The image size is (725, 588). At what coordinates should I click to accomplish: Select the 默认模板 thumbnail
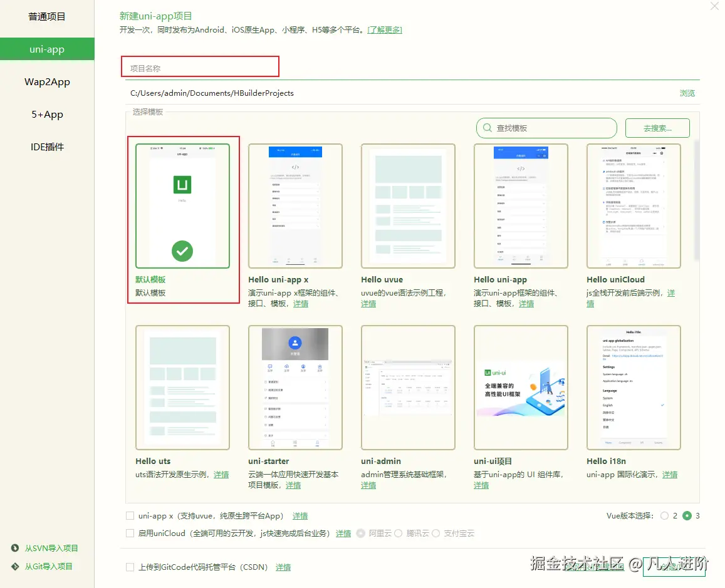[x=182, y=206]
